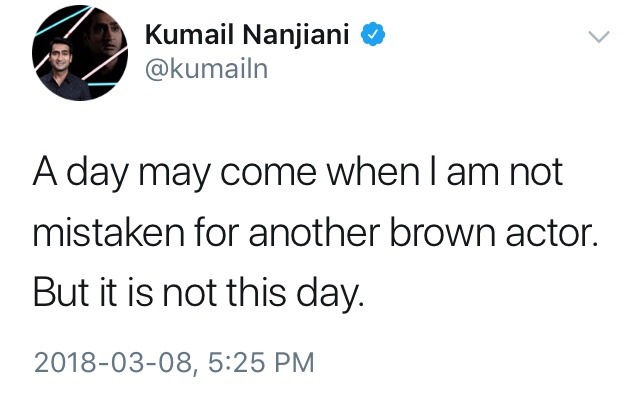Click the "@" symbol of the handle
This screenshot has width=640, height=399.
[x=157, y=70]
